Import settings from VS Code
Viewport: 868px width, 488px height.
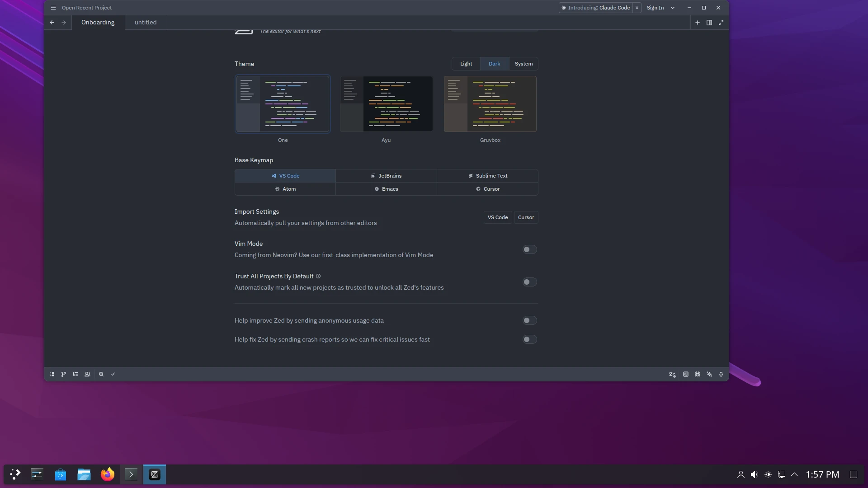(x=497, y=217)
